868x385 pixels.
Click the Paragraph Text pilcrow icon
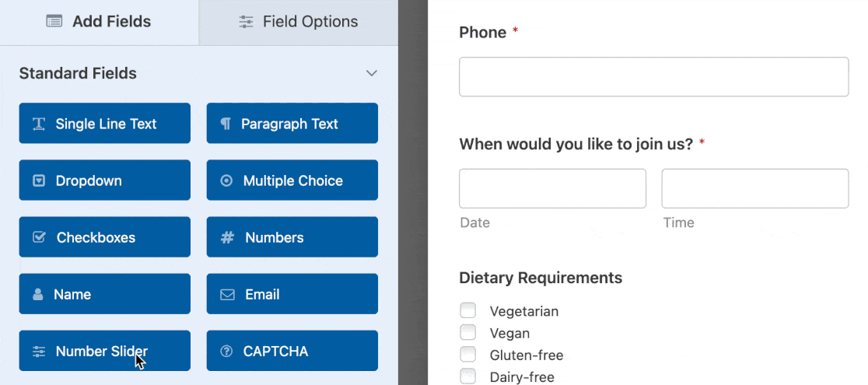pos(226,124)
